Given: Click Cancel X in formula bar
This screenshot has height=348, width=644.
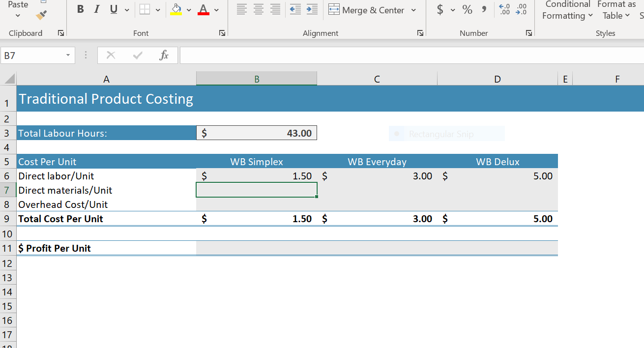Looking at the screenshot, I should [111, 56].
